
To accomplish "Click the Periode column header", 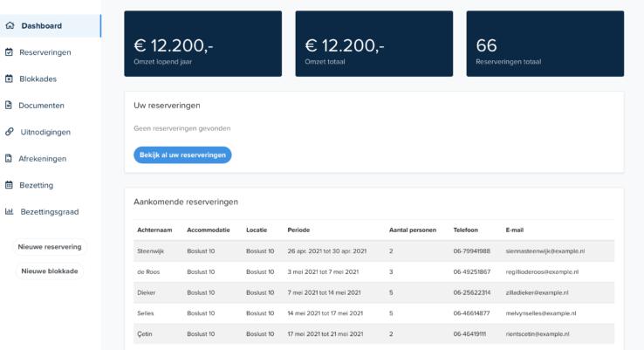I will coord(298,230).
